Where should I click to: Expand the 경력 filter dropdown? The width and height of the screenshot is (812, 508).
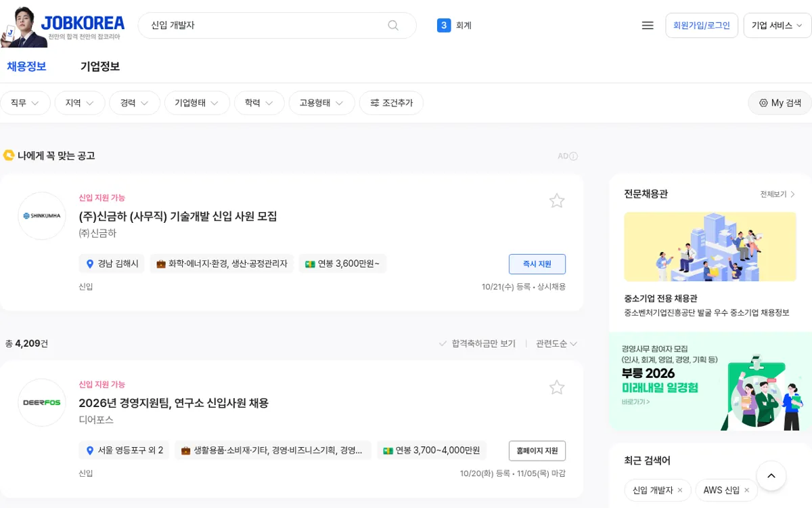[x=135, y=103]
